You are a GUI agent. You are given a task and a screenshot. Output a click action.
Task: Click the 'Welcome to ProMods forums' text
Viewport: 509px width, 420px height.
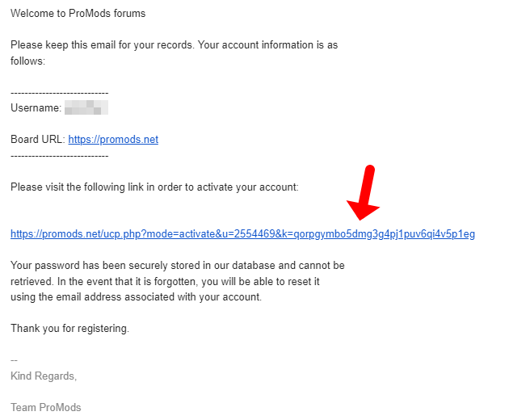point(78,14)
